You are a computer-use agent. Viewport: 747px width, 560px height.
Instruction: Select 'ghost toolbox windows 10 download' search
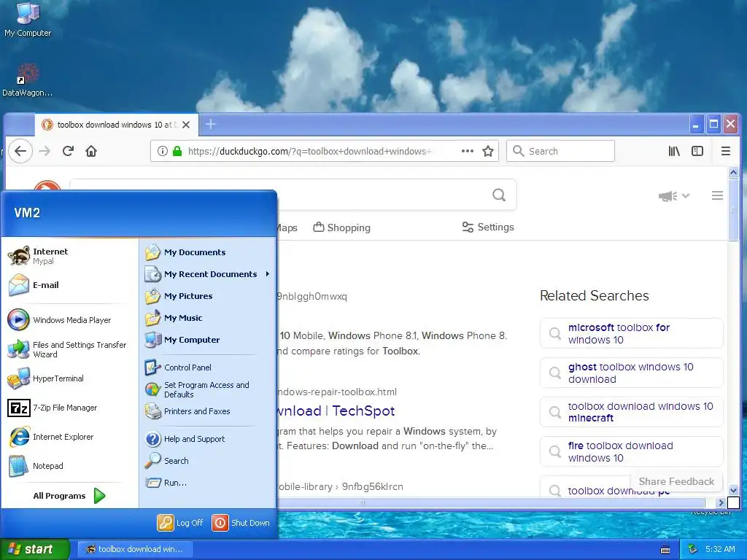click(x=631, y=373)
